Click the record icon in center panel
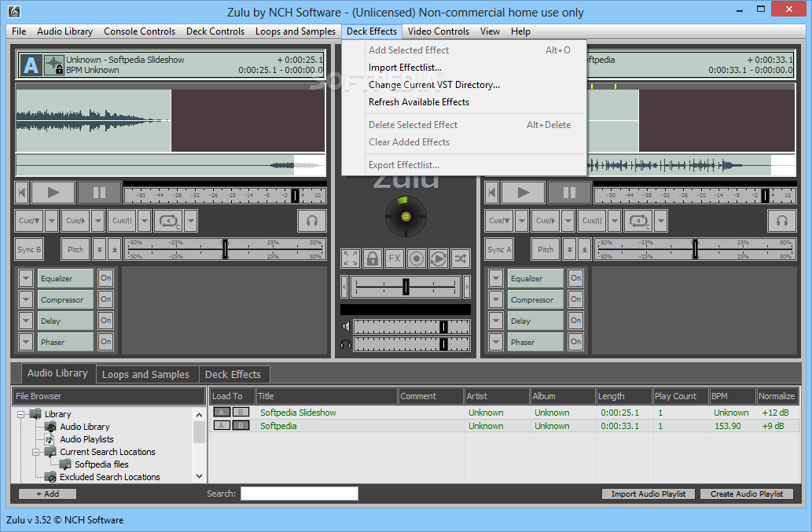Viewport: 812px width, 532px height. coord(417,259)
